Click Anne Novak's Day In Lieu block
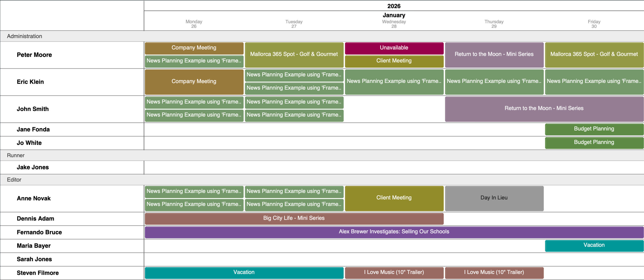The image size is (644, 280). point(494,198)
